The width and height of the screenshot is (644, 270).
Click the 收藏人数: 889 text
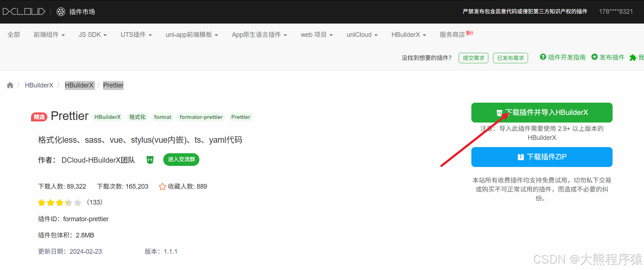[187, 187]
